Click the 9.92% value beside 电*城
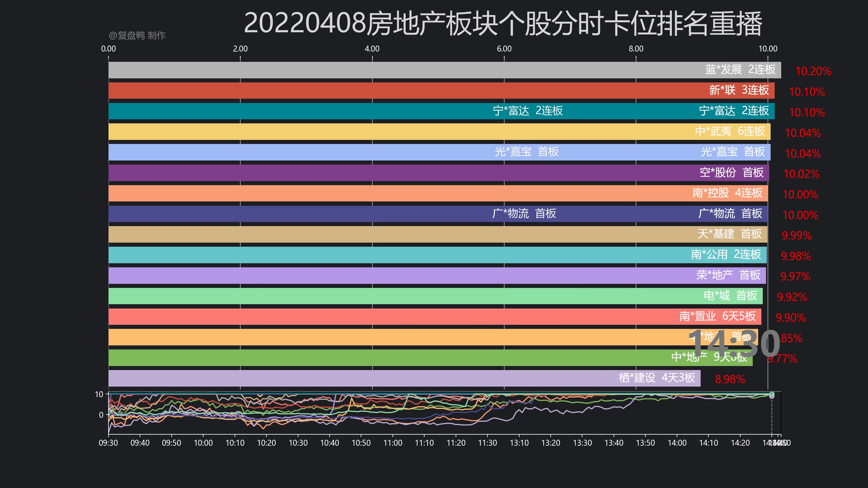The height and width of the screenshot is (488, 868). point(792,297)
